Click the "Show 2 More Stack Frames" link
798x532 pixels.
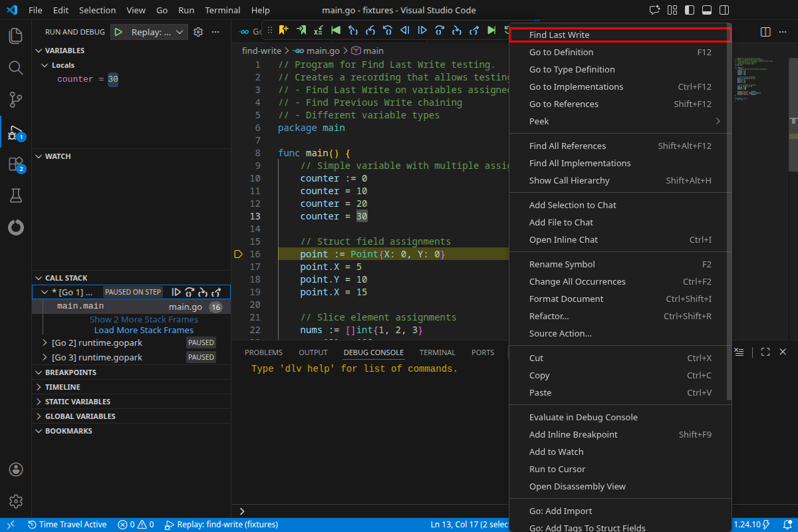pos(144,319)
